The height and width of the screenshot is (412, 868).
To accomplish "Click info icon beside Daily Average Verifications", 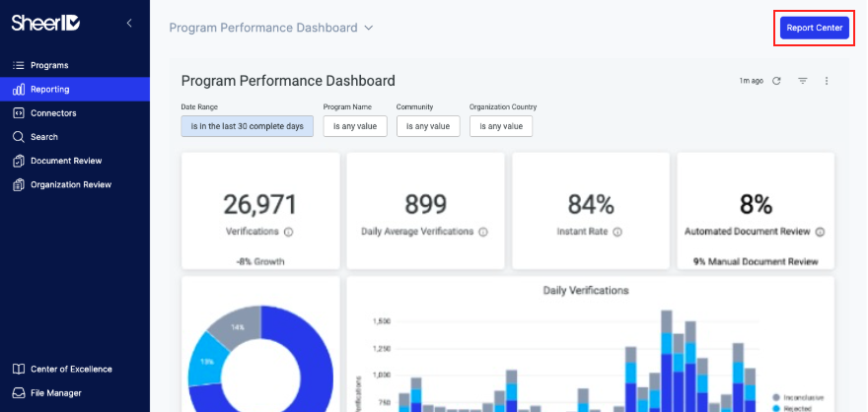I will (x=483, y=233).
